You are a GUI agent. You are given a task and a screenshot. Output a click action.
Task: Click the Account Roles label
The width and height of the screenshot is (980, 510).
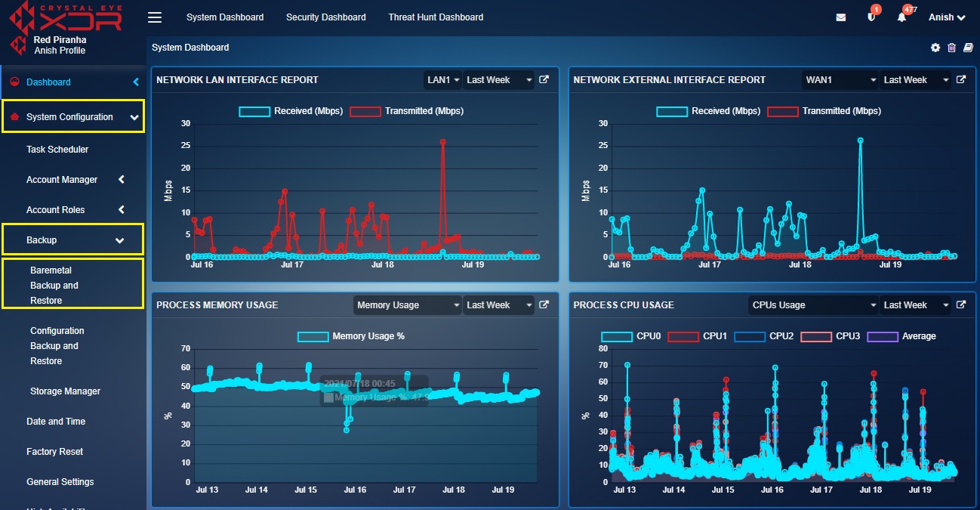point(56,210)
